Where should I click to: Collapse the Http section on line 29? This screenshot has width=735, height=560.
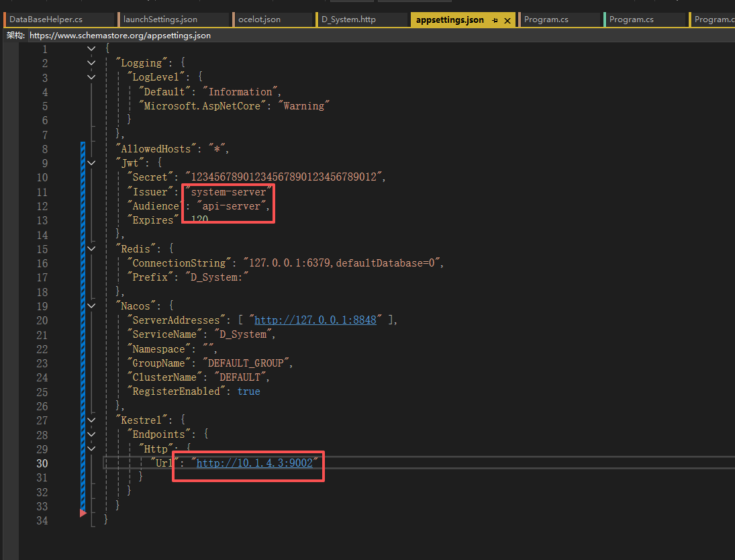tap(91, 449)
